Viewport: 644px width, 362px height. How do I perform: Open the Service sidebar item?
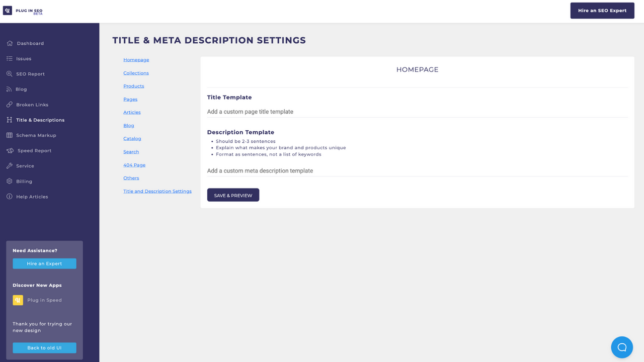[x=9, y=165]
